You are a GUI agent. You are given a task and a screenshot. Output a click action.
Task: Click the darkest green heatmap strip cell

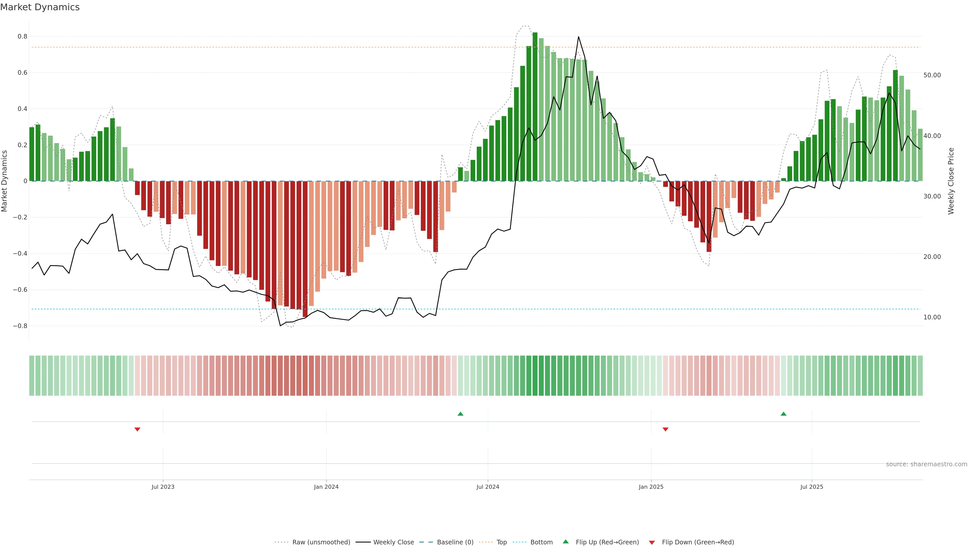(535, 375)
